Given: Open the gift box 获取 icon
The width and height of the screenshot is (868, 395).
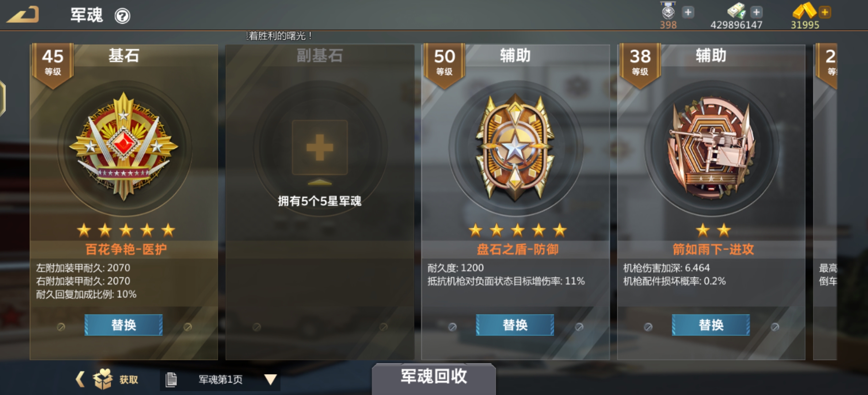Looking at the screenshot, I should click(x=103, y=379).
